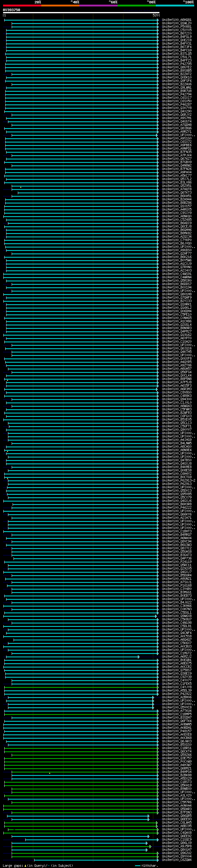Click the =100char scale legend
Screen dimensions: 197x868
(147, 865)
